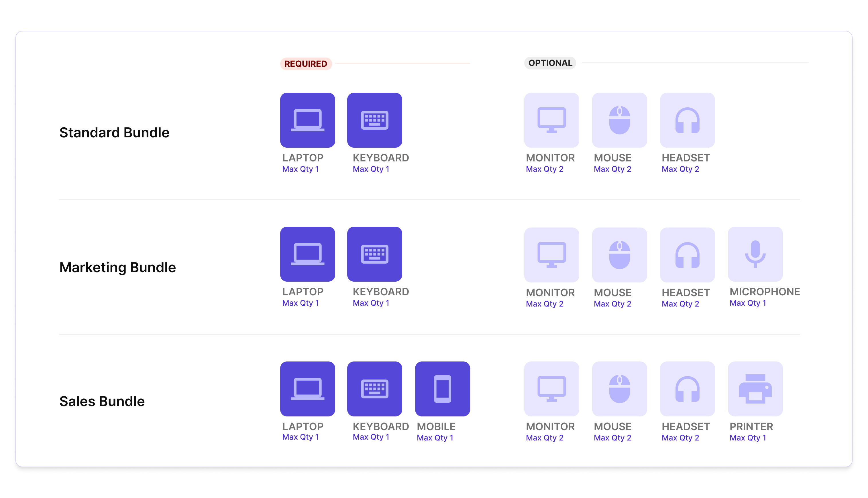Click the Standard Bundle title
The height and width of the screenshot is (498, 868).
(114, 133)
